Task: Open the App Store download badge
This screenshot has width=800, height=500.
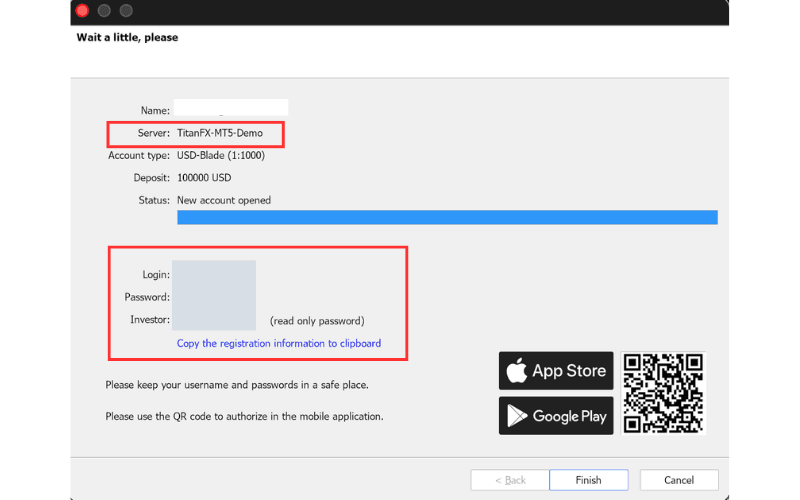Action: point(556,370)
